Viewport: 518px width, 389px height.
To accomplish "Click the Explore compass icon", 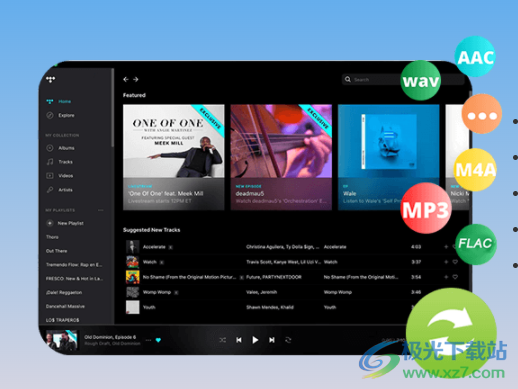I will click(50, 115).
